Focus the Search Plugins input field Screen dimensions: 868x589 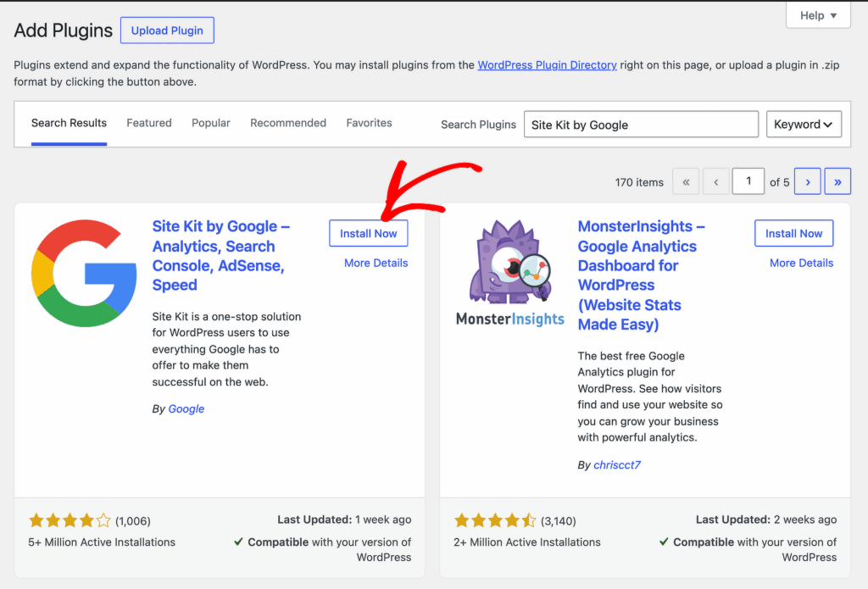point(641,125)
